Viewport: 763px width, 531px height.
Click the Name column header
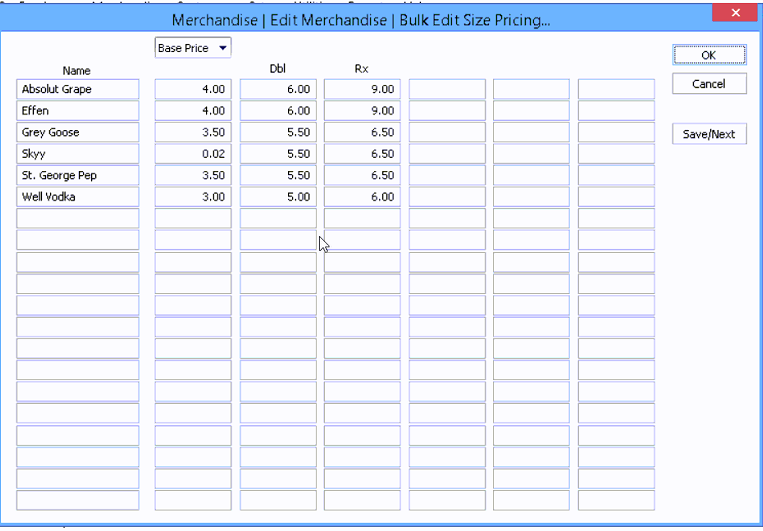pos(76,71)
